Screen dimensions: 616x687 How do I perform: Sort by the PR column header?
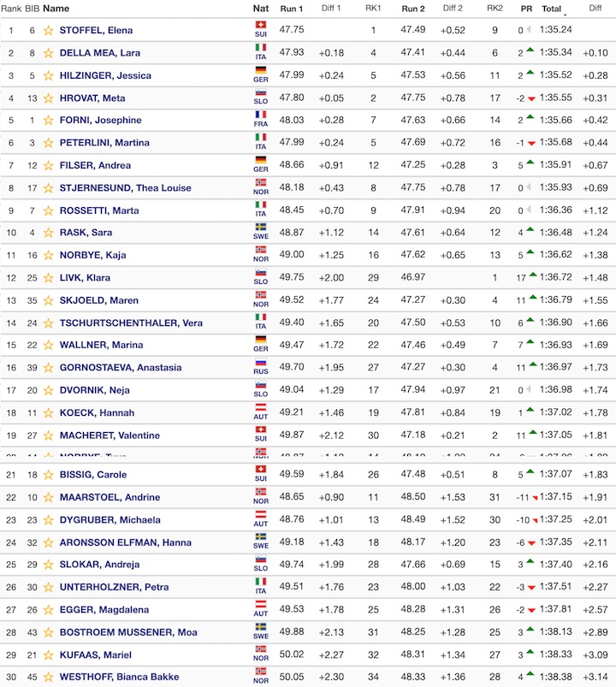tap(526, 9)
